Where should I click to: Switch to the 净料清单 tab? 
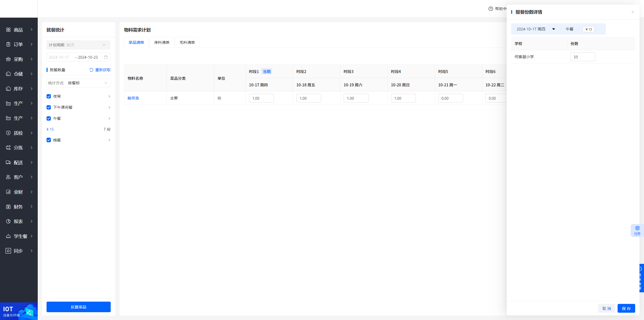tap(162, 43)
